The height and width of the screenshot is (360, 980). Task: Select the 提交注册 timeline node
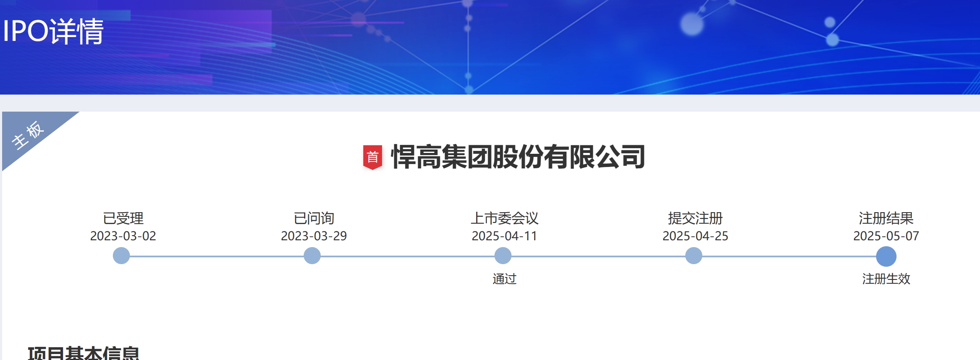coord(694,256)
